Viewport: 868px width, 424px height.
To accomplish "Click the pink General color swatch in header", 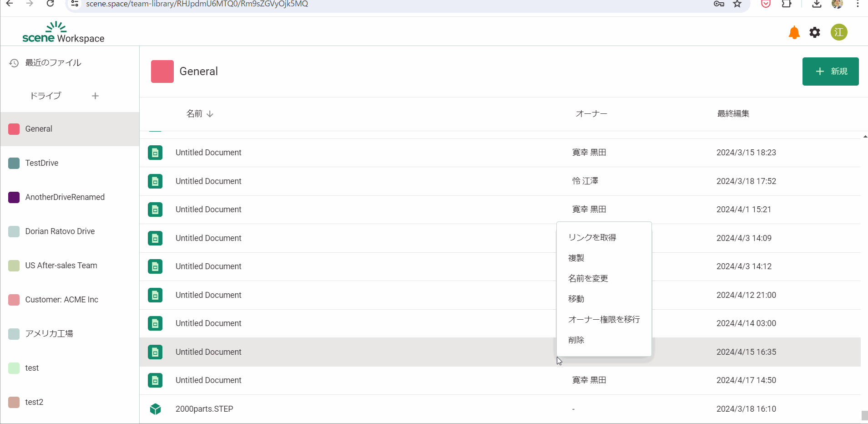I will click(162, 72).
